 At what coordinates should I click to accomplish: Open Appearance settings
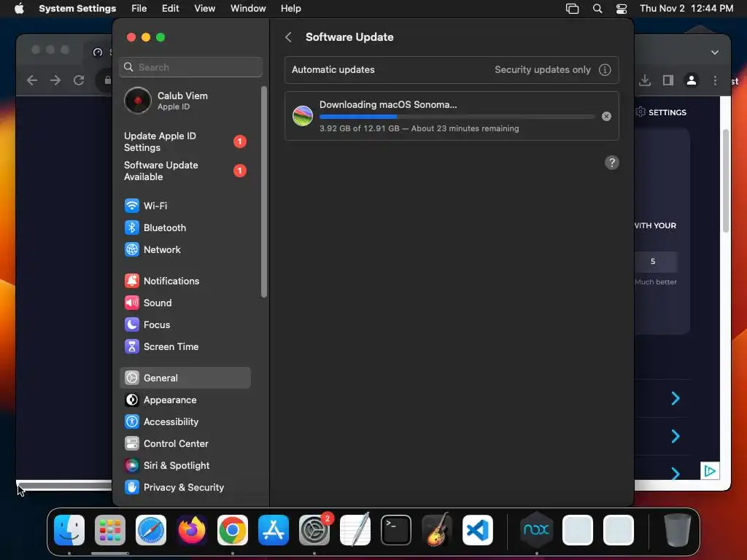[x=185, y=400]
